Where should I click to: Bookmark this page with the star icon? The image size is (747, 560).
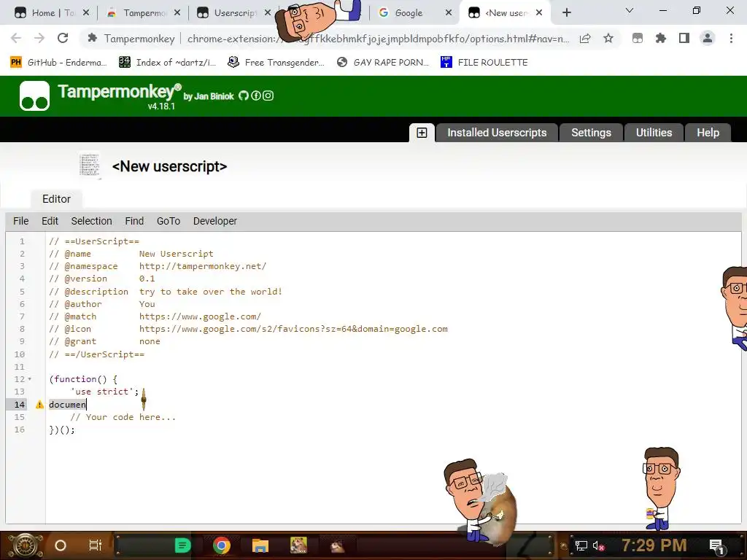pyautogui.click(x=608, y=39)
